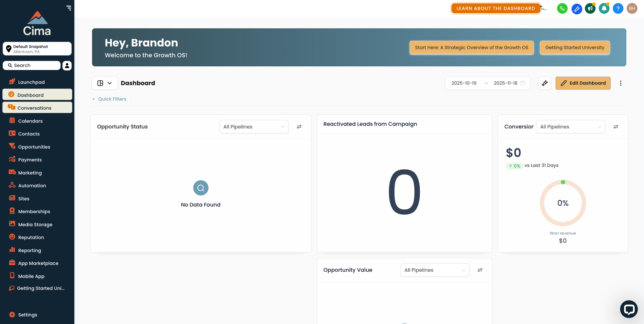Open Conversion Rate widget filter settings icon
Viewport: 644px width, 324px height.
click(x=616, y=127)
